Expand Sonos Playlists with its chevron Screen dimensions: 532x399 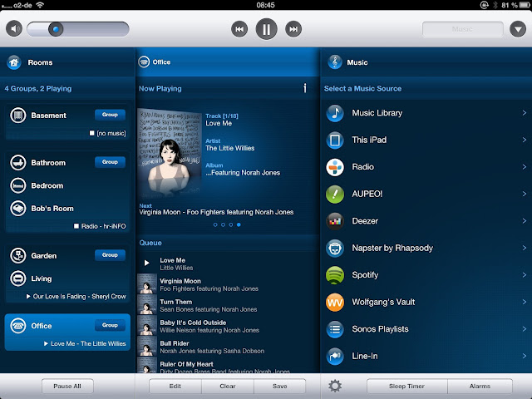[525, 329]
